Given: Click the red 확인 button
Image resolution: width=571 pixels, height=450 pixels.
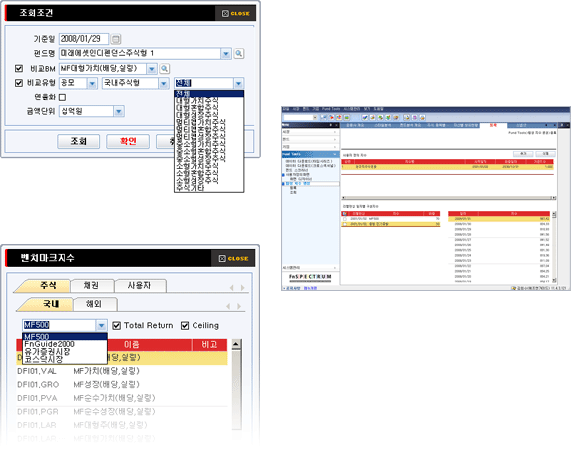Looking at the screenshot, I should click(128, 141).
